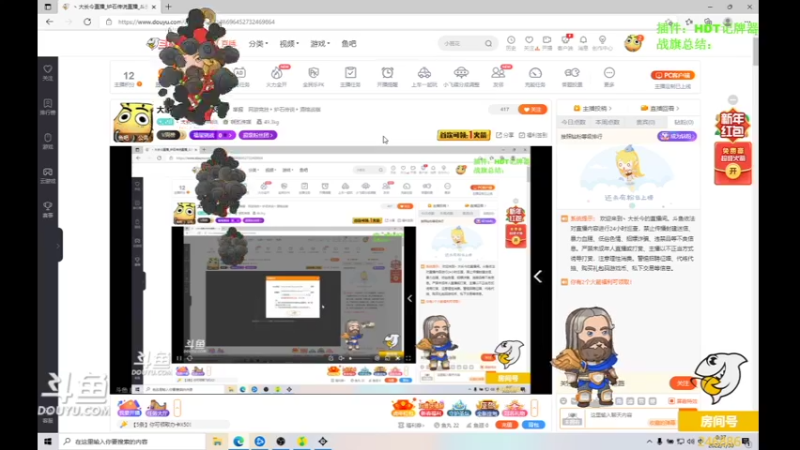
Task: Click the Edge browser icon on Windows taskbar
Action: point(238,441)
